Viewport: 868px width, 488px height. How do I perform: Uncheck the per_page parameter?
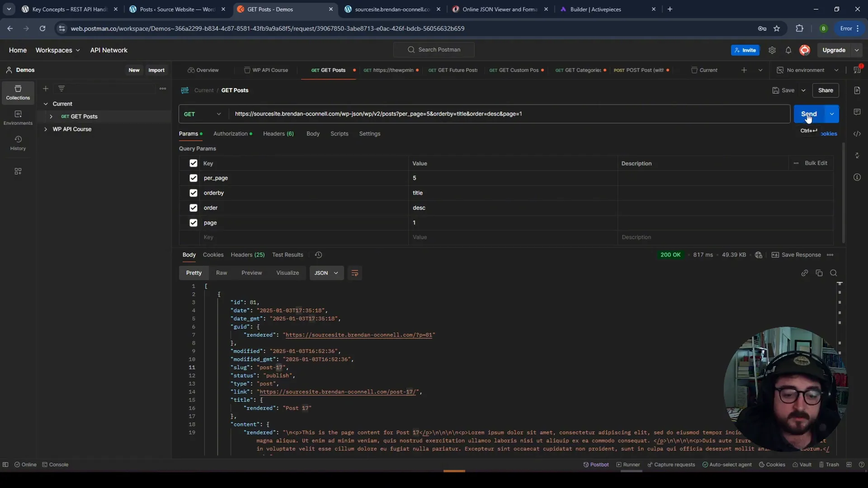point(193,178)
